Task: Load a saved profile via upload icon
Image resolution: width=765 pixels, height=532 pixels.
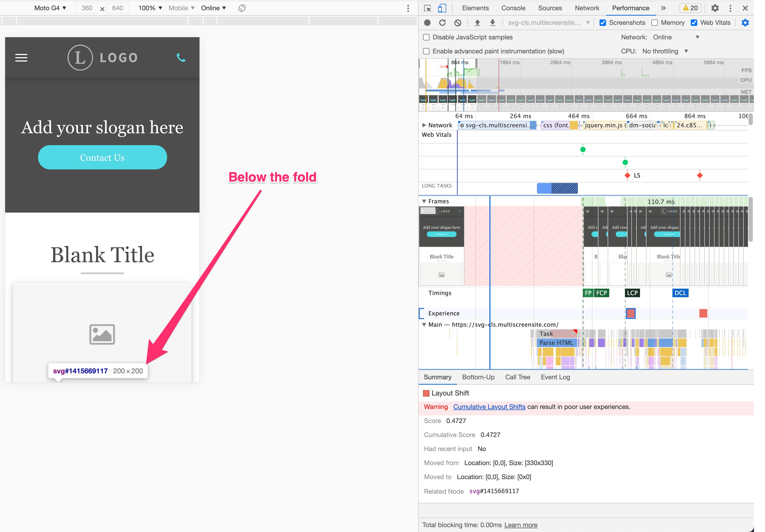Action: [x=478, y=23]
